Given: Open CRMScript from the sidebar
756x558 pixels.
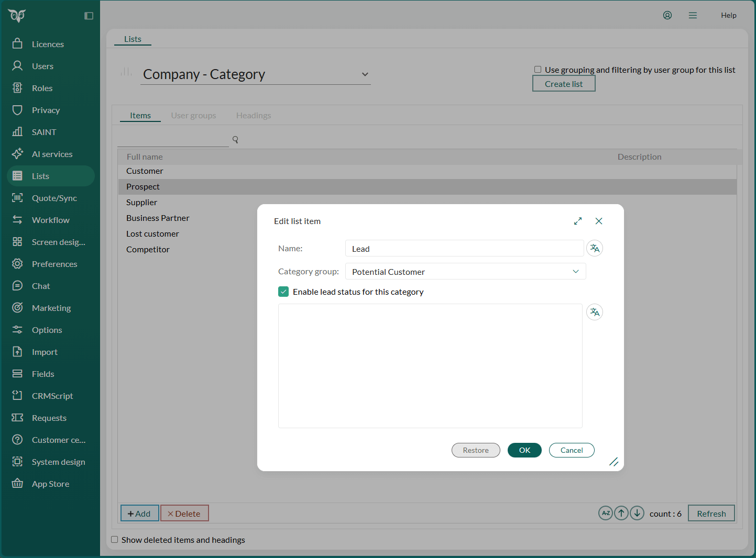Looking at the screenshot, I should [52, 396].
